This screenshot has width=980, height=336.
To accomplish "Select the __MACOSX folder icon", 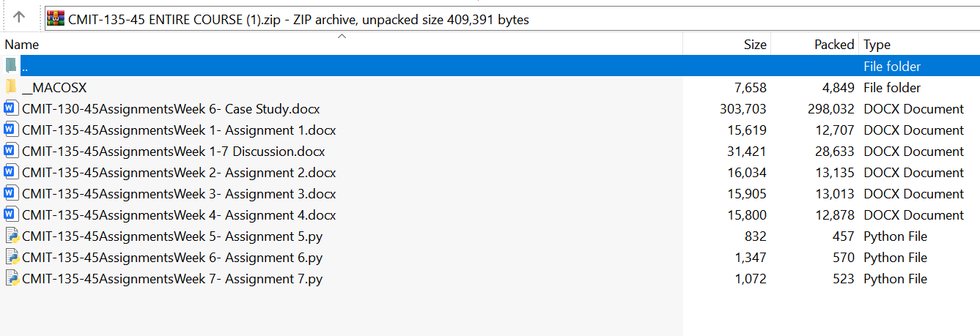I will 11,87.
